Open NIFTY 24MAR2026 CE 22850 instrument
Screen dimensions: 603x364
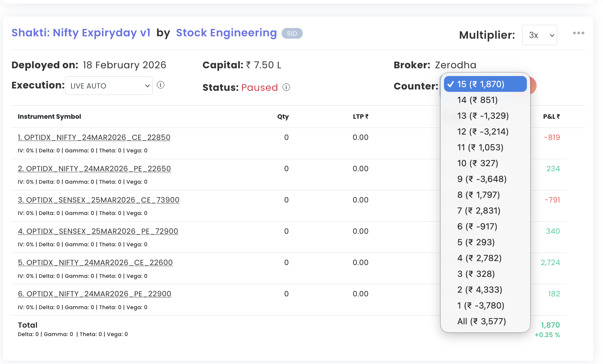click(x=94, y=137)
